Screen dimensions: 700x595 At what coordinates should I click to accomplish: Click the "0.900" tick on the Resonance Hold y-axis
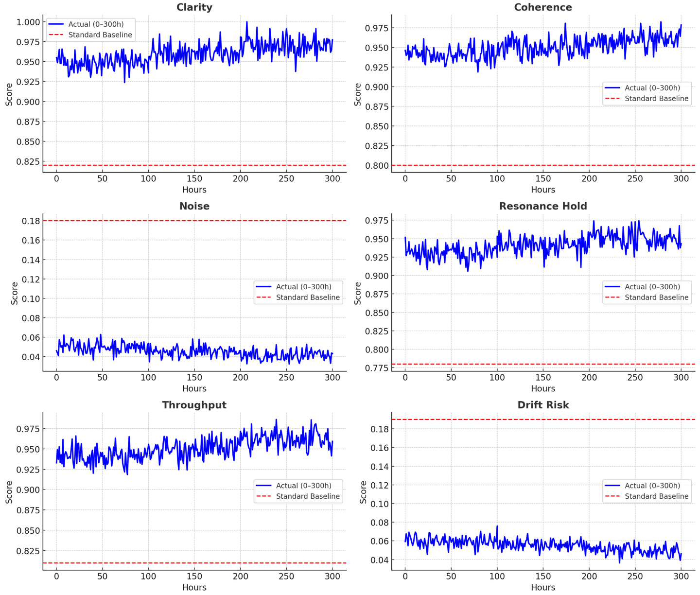click(x=377, y=276)
